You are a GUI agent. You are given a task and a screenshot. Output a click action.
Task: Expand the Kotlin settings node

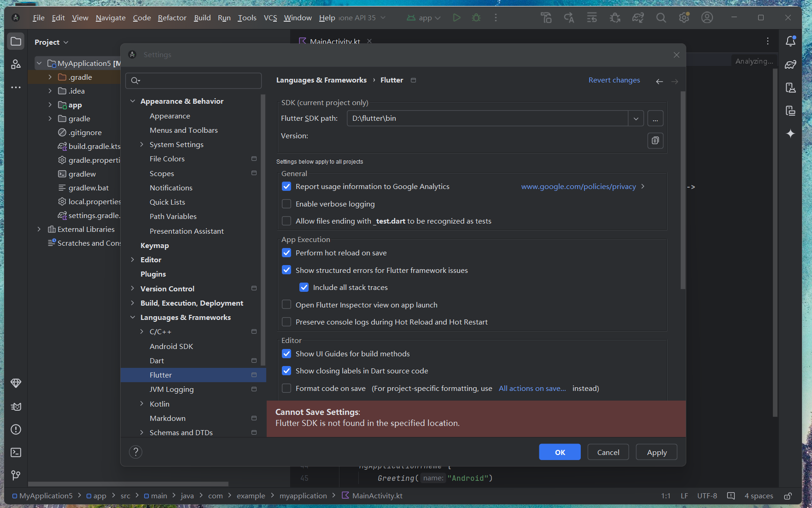[x=142, y=404]
